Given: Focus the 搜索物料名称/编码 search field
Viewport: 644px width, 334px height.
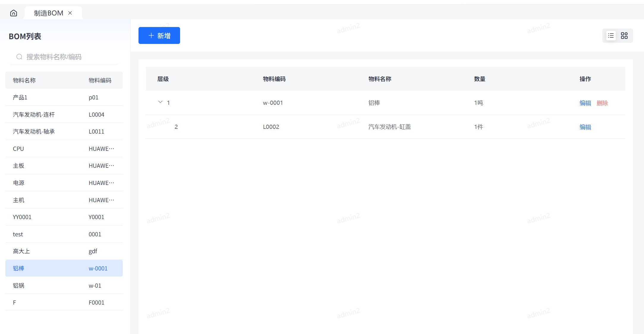Looking at the screenshot, I should click(68, 57).
